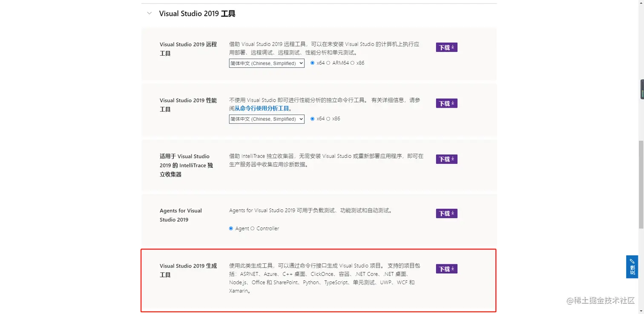Download Visual Studio 2019 性能工具

(x=446, y=103)
